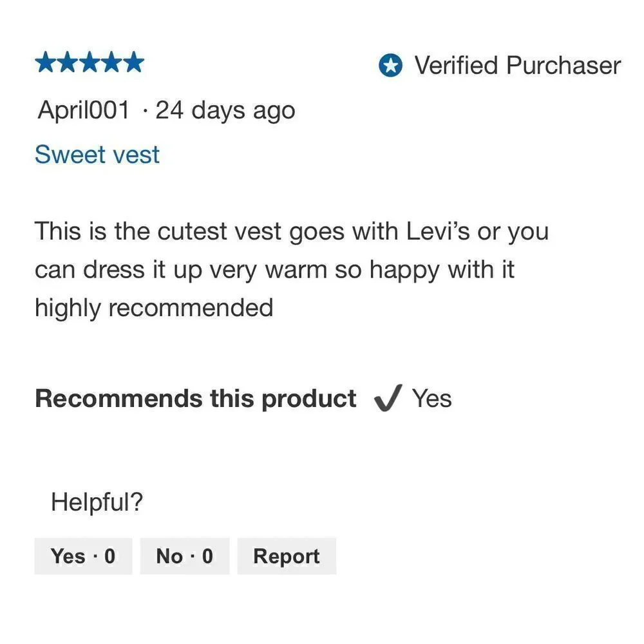The height and width of the screenshot is (644, 644).
Task: Click the reviewer name April001
Action: tap(84, 110)
